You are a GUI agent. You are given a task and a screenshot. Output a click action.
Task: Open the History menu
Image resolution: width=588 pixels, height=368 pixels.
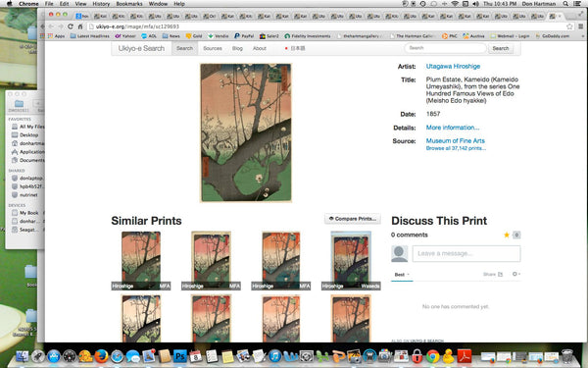click(x=101, y=4)
